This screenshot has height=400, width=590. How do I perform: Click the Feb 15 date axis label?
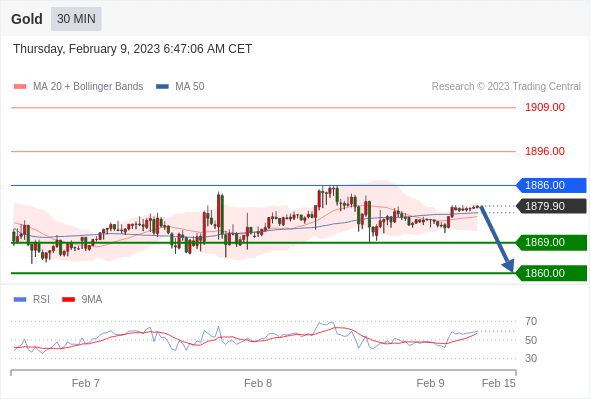(x=499, y=383)
